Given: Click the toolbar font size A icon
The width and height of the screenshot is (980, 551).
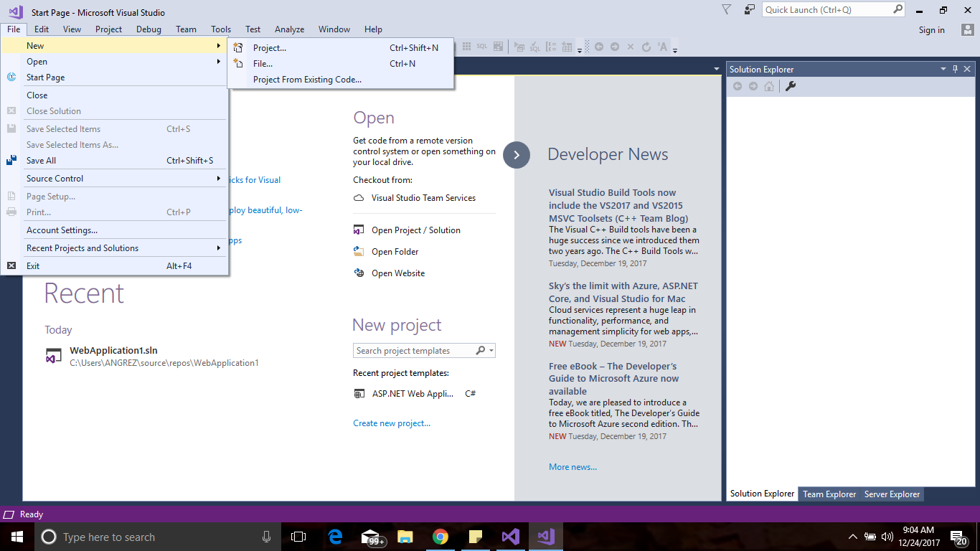Looking at the screenshot, I should point(663,47).
